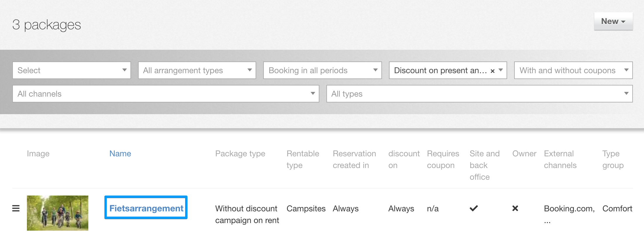644x233 pixels.
Task: Click the Site and back office checkmark
Action: [x=473, y=208]
